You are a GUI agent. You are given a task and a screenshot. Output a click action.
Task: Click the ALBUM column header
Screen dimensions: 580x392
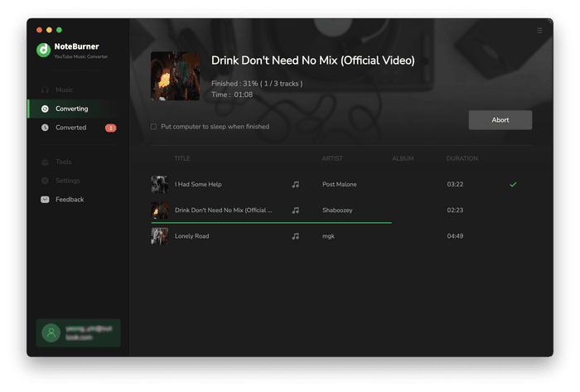tap(403, 158)
